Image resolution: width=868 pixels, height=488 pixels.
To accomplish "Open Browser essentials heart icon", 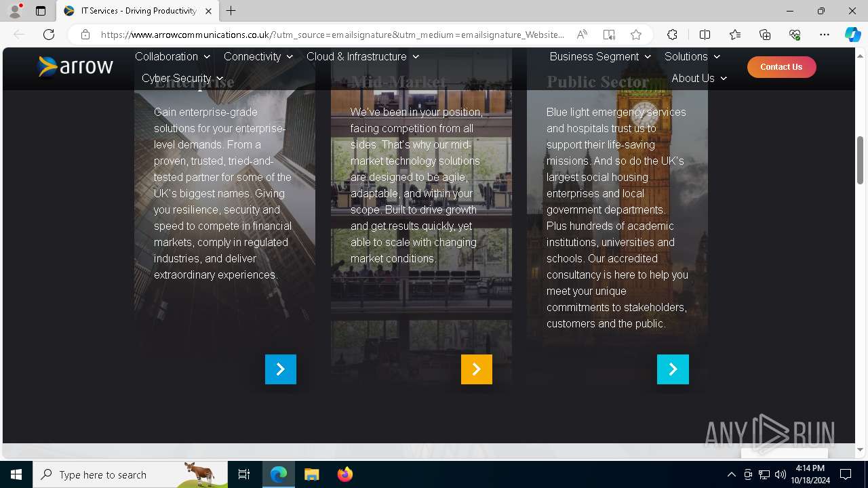I will coord(795,35).
